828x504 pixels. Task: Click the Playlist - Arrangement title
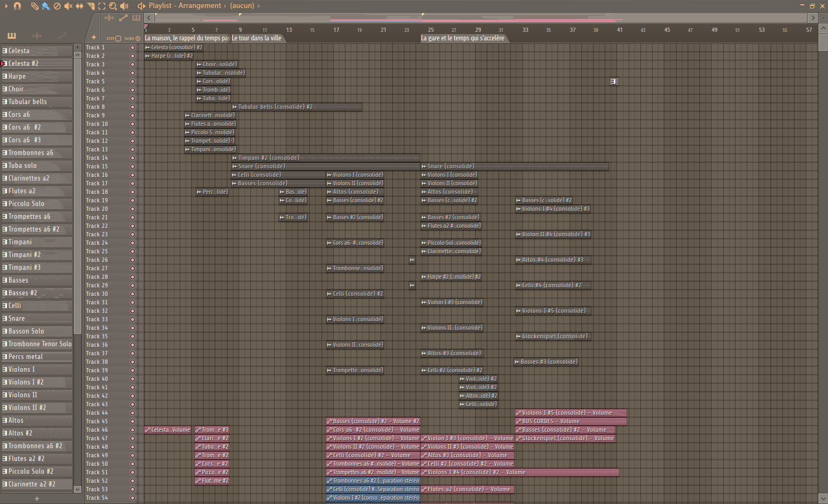[x=184, y=6]
